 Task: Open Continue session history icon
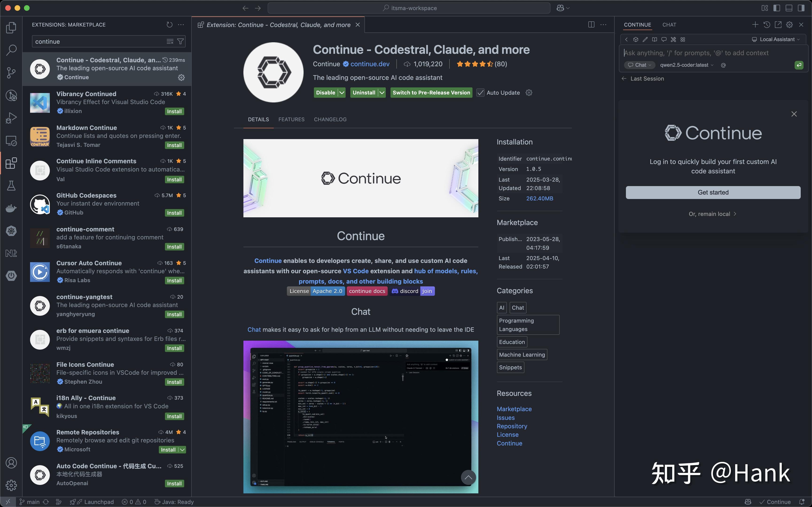766,25
